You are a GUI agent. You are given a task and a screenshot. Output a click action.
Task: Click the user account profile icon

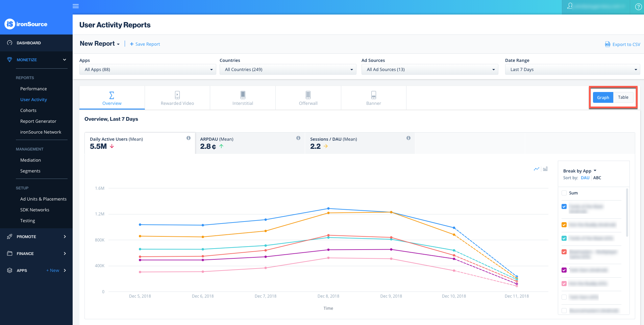pyautogui.click(x=570, y=6)
